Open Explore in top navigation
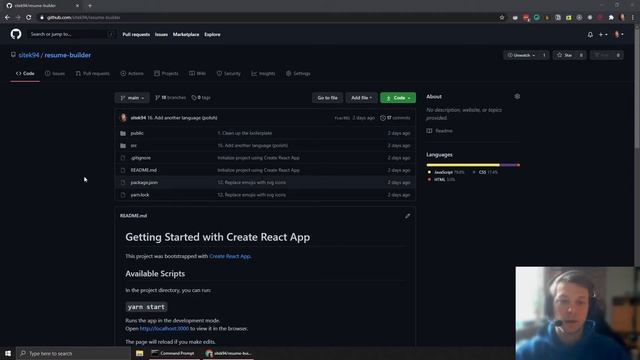The width and height of the screenshot is (640, 360). tap(212, 35)
